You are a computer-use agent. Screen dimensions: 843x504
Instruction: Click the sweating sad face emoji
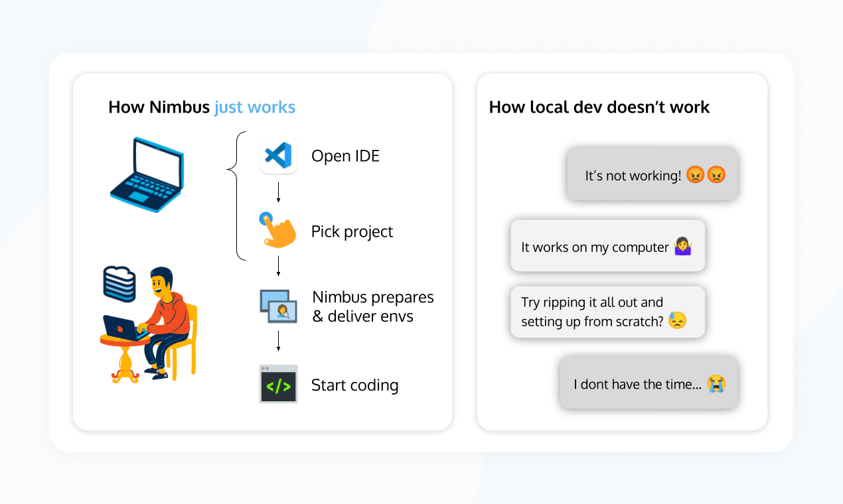[x=677, y=320]
